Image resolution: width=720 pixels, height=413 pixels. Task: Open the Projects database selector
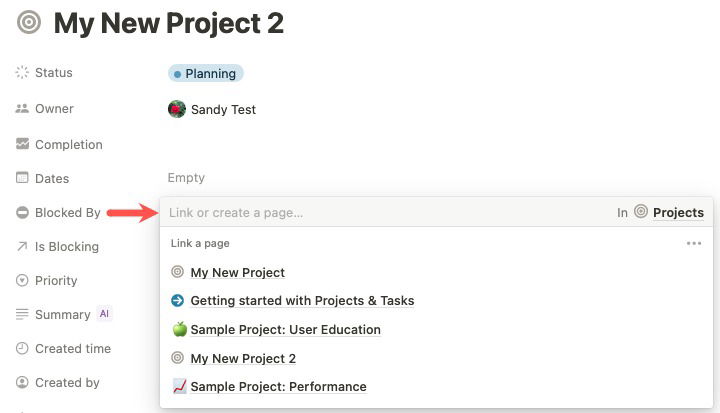click(669, 212)
